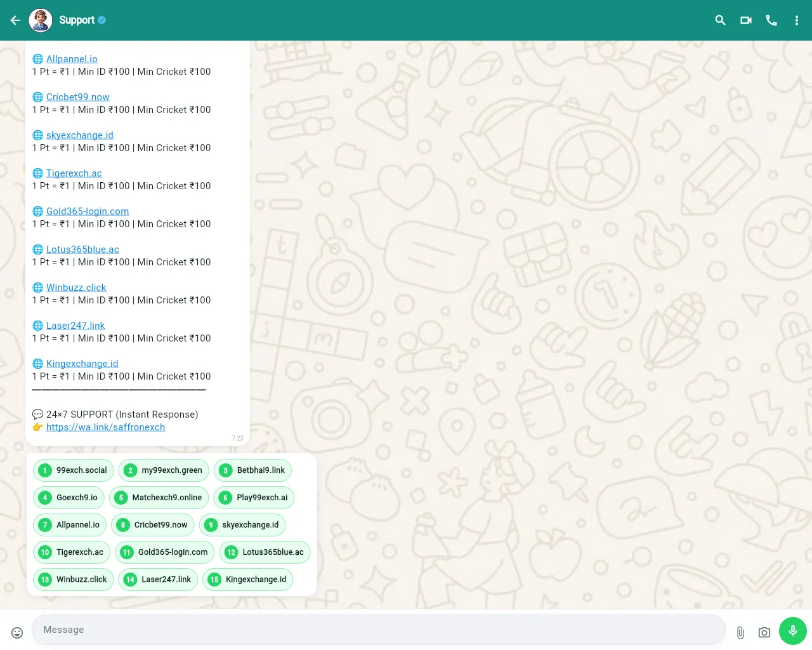Open the Gold365-login.com link in message
Screen dimensions: 812x650
[x=88, y=211]
